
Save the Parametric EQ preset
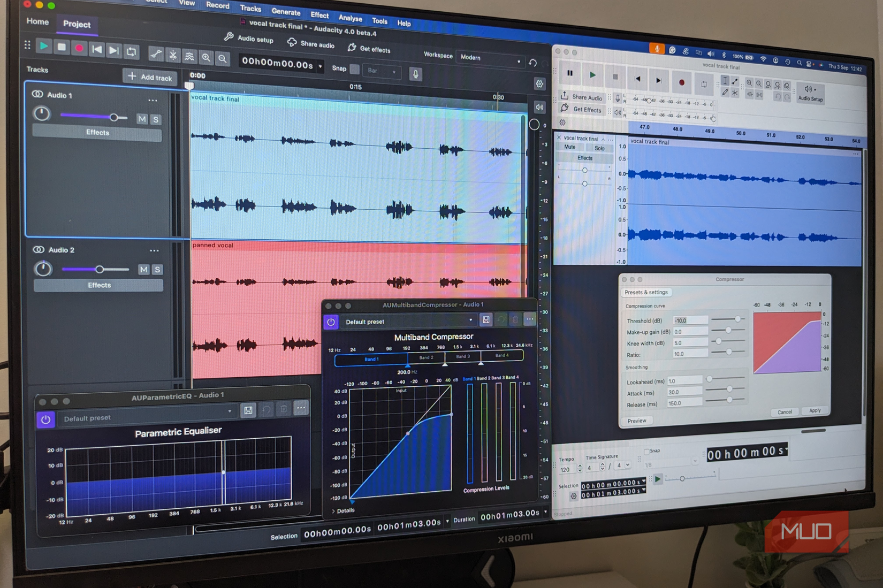click(x=248, y=410)
